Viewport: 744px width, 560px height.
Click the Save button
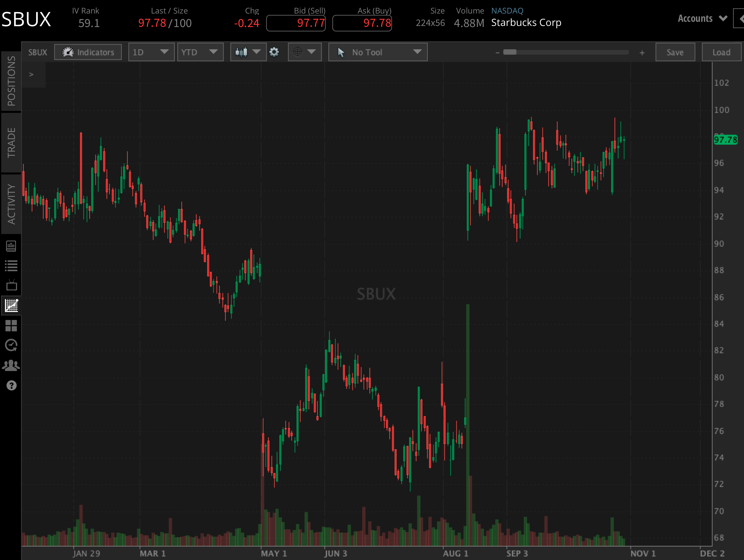tap(675, 52)
